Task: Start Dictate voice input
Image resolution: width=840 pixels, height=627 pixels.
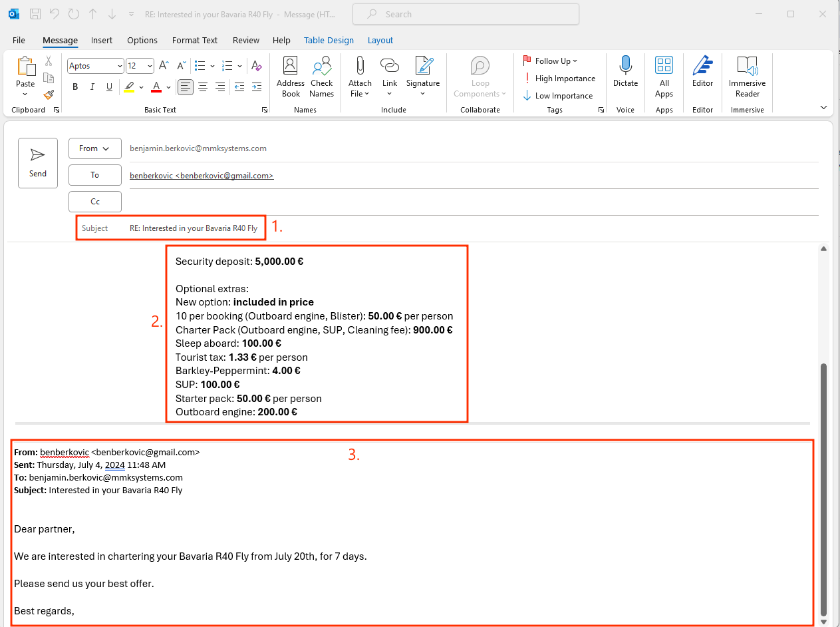Action: pos(625,72)
